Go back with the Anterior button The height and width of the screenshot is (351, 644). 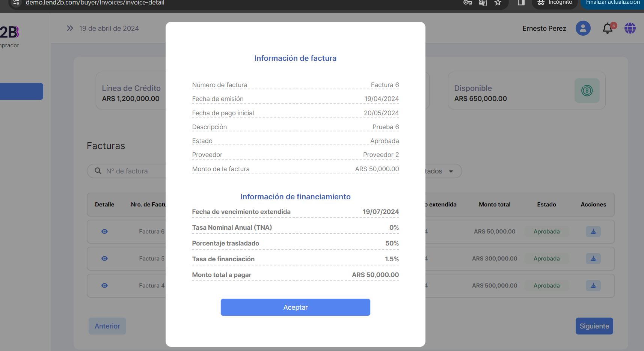point(107,326)
